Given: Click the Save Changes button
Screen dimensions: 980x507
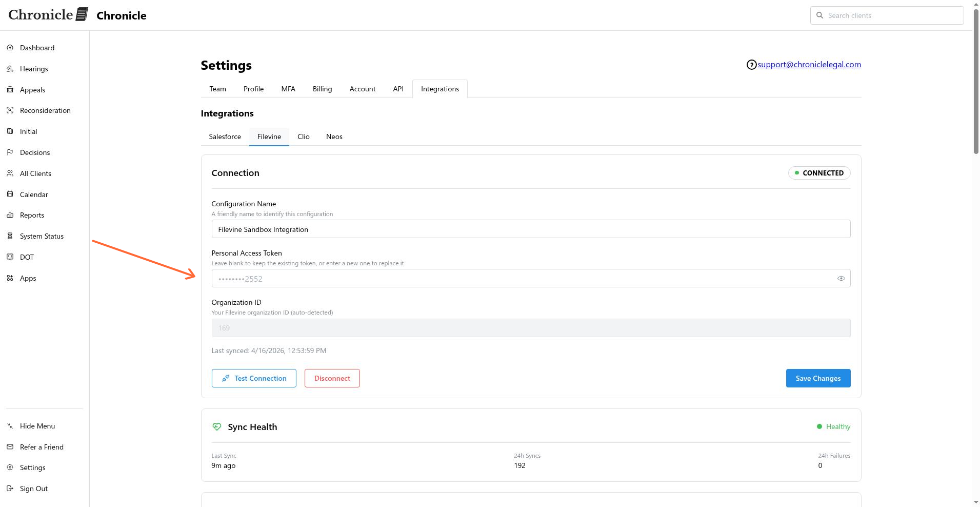Looking at the screenshot, I should (818, 378).
